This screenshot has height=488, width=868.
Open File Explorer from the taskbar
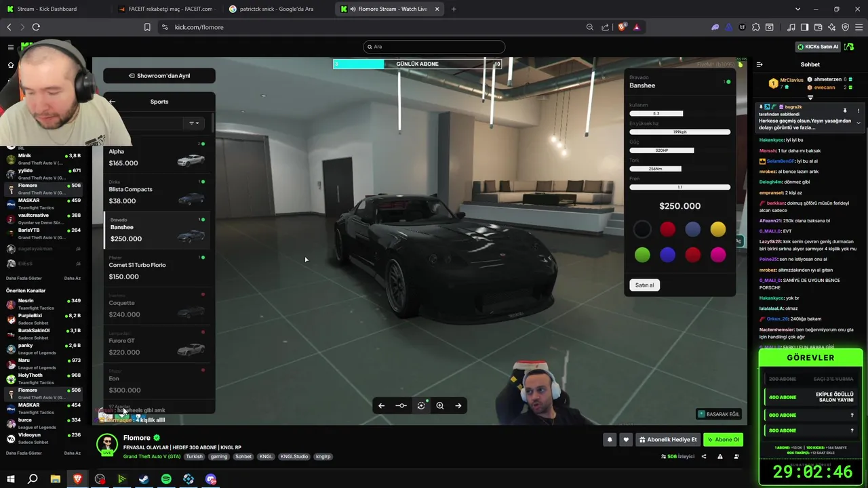(55, 479)
